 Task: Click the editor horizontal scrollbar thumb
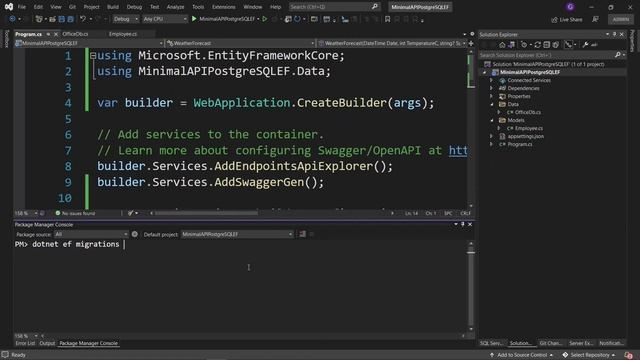[206, 213]
